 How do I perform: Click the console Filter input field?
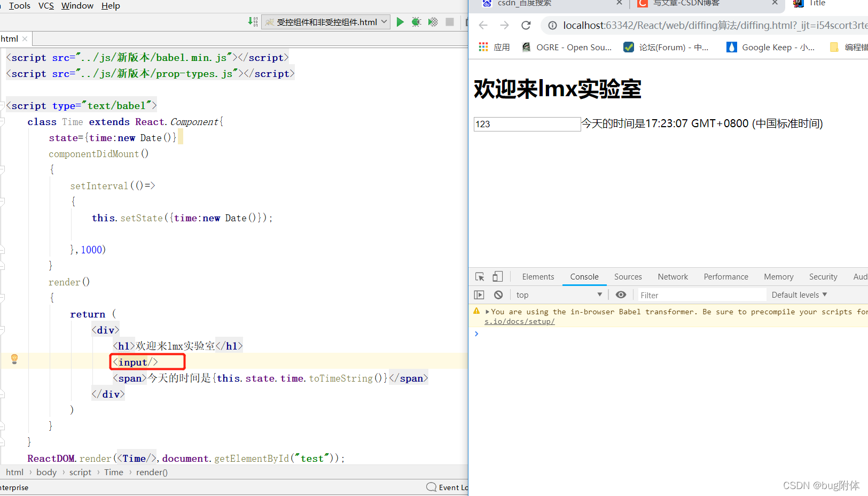(x=701, y=295)
